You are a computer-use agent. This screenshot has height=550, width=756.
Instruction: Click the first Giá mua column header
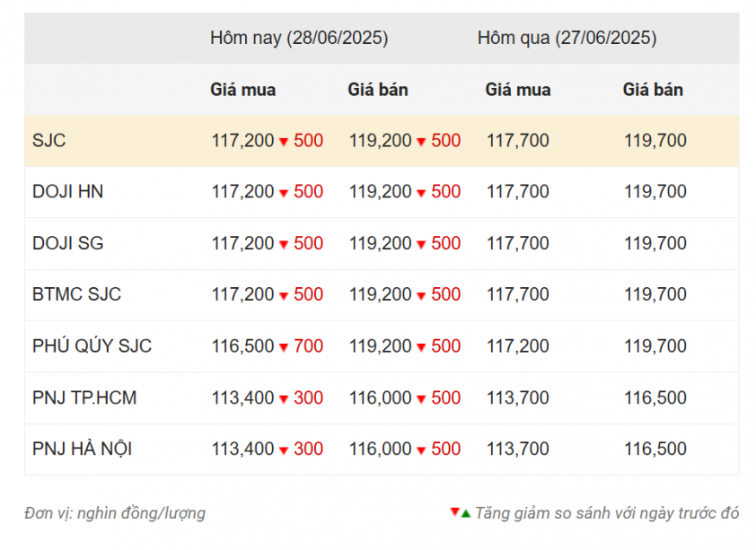(243, 90)
